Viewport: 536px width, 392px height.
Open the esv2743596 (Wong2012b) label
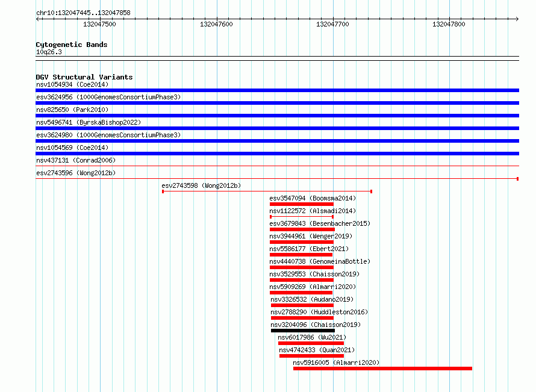coord(76,173)
